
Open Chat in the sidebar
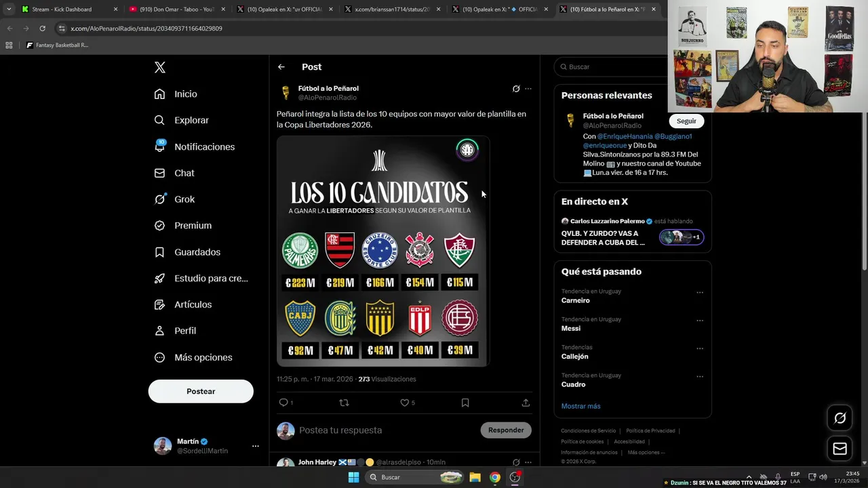pos(174,173)
